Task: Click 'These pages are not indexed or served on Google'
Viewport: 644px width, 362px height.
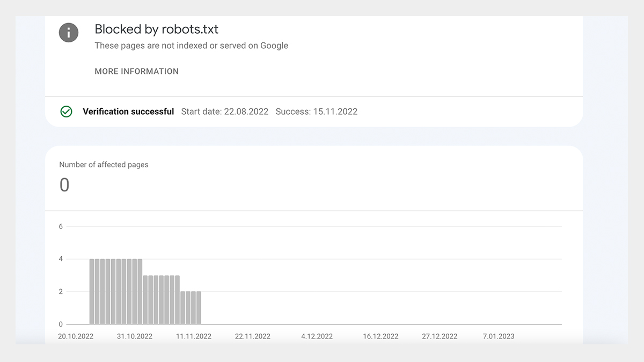Action: point(192,46)
